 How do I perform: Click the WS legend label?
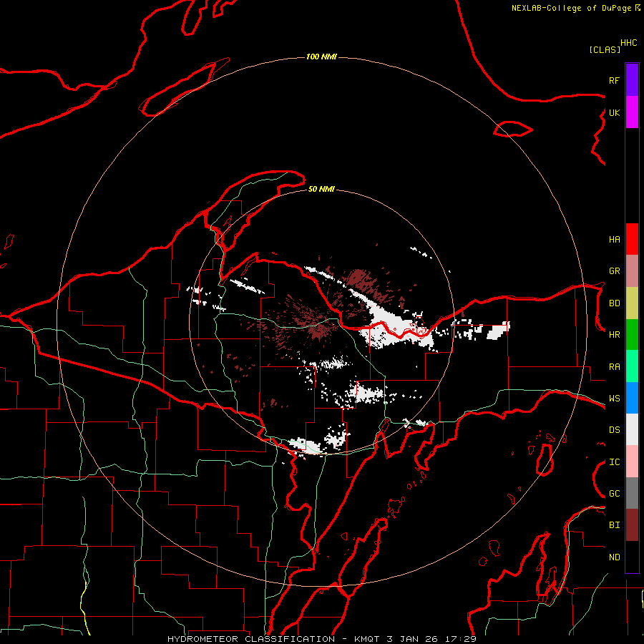[615, 399]
